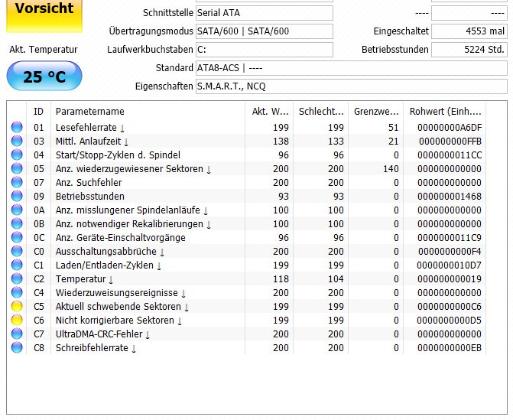Click ID C5 cell

pos(38,306)
